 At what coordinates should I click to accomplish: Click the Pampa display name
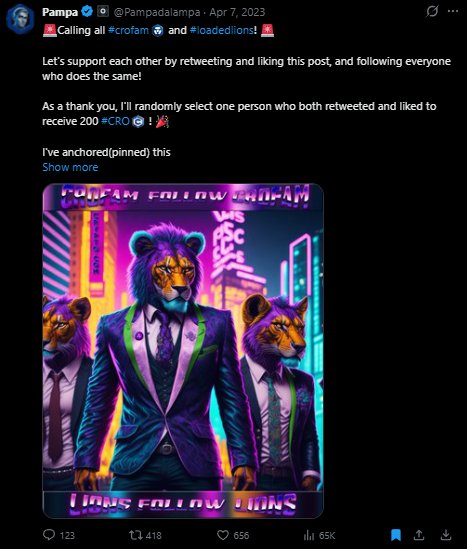coord(60,12)
